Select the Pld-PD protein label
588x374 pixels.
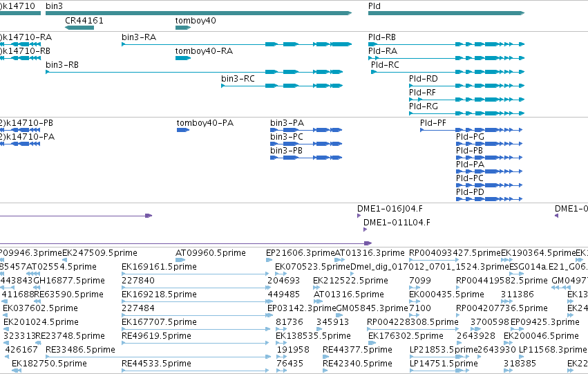pos(470,192)
